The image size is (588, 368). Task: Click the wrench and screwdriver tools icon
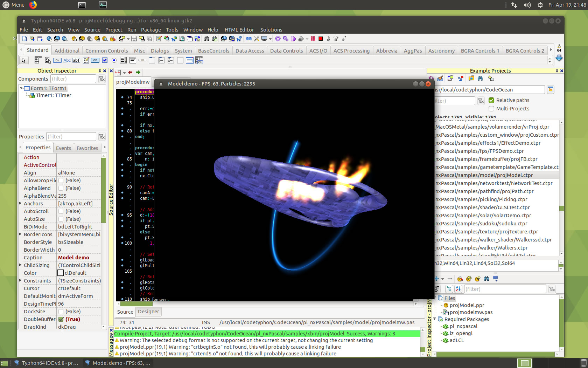pyautogui.click(x=257, y=39)
